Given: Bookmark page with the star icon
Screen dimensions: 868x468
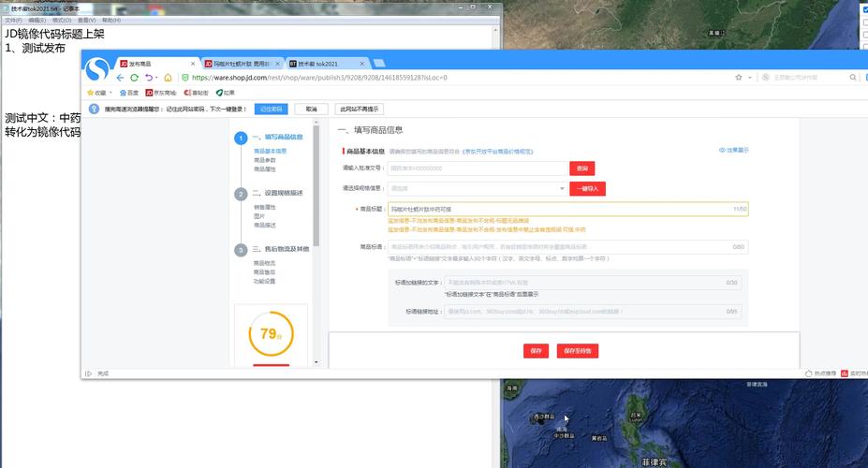Looking at the screenshot, I should (739, 78).
